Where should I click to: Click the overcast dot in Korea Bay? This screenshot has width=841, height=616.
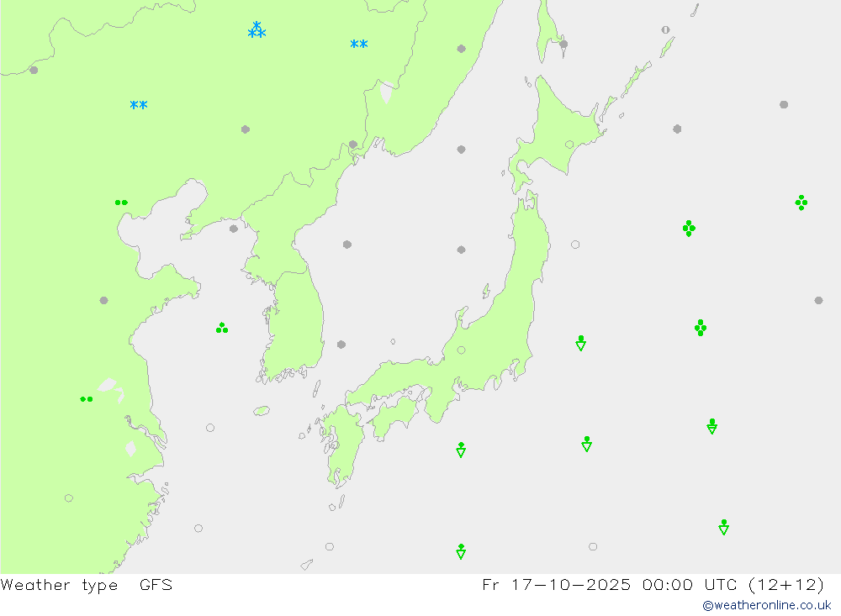click(234, 229)
